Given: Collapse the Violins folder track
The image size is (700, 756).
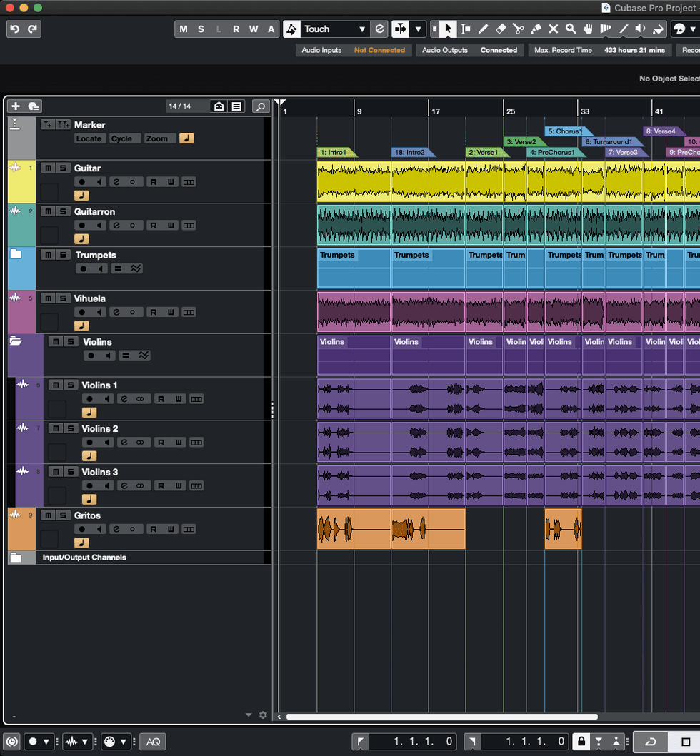Looking at the screenshot, I should click(16, 342).
